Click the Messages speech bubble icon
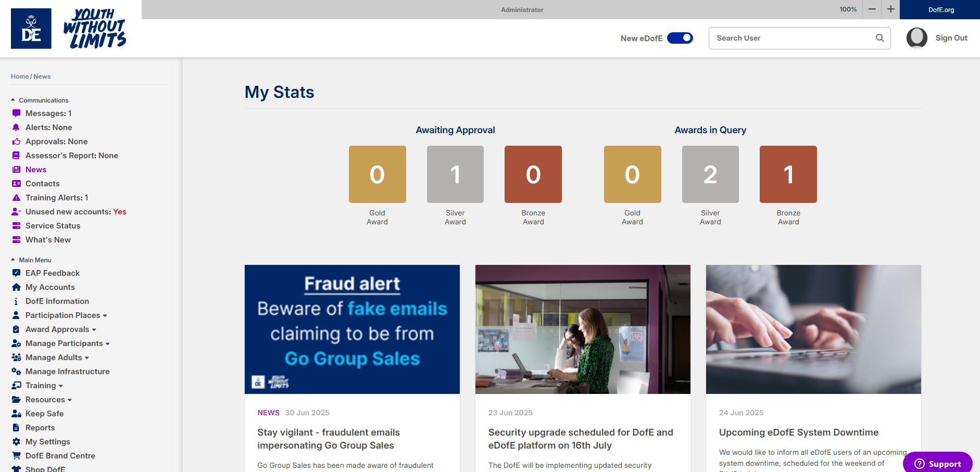The image size is (980, 472). click(16, 113)
